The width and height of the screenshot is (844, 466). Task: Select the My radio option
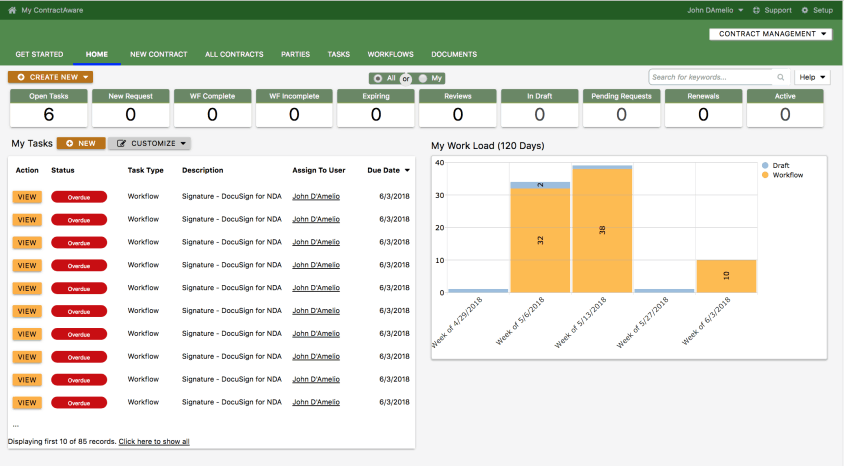click(423, 79)
